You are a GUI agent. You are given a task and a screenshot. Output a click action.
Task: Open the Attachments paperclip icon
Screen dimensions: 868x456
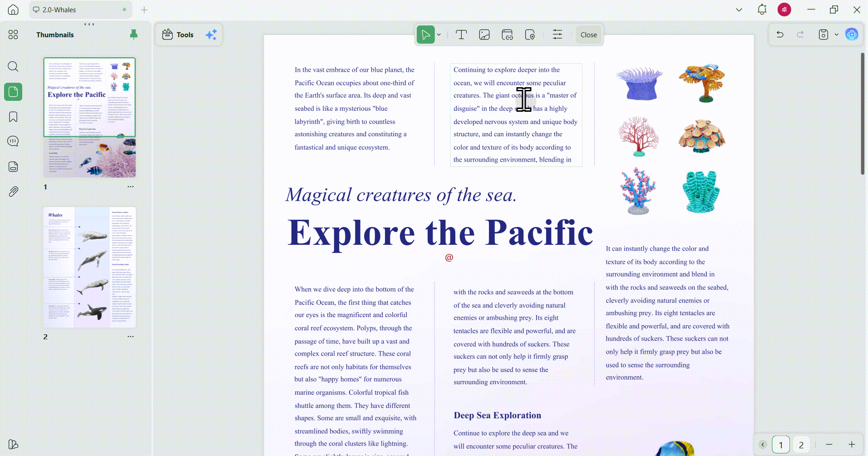[x=13, y=192]
